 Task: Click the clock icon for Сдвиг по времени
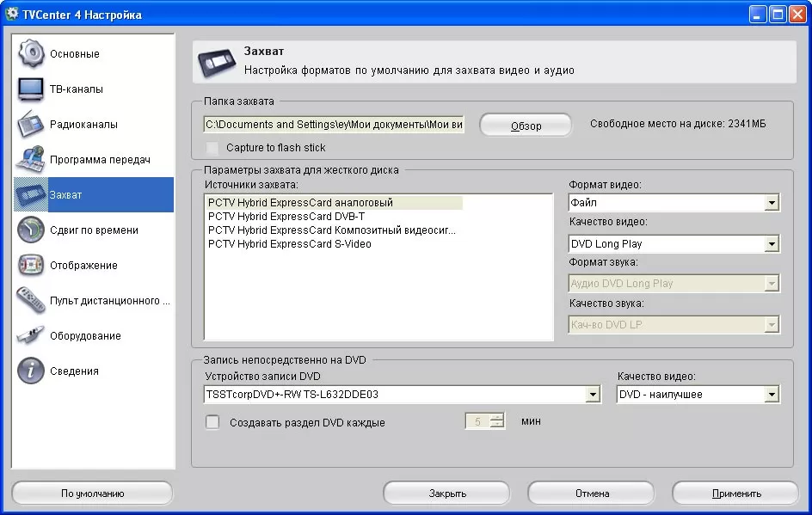(31, 230)
